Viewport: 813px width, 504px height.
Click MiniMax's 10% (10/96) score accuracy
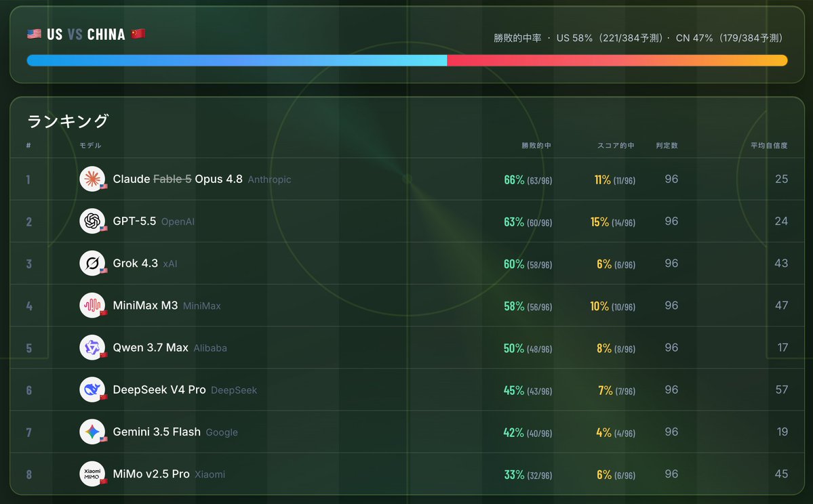613,306
